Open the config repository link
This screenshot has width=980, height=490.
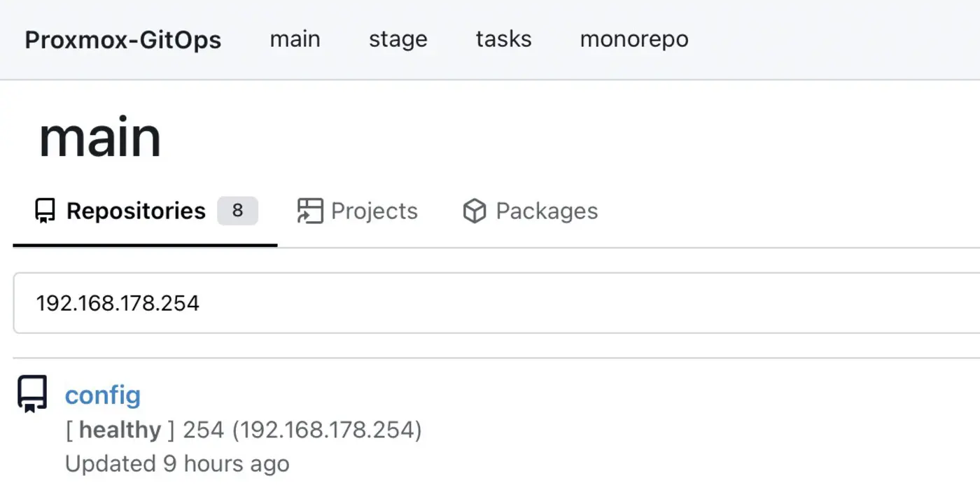click(103, 395)
